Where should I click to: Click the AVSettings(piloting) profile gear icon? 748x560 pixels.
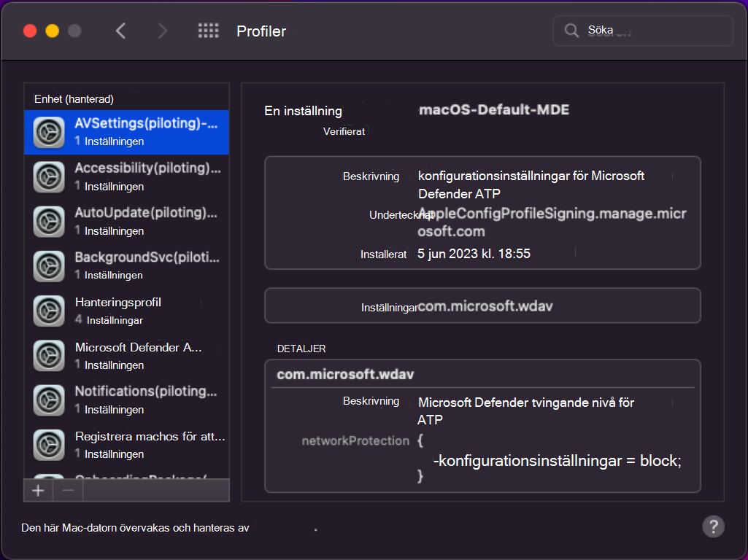pos(49,132)
